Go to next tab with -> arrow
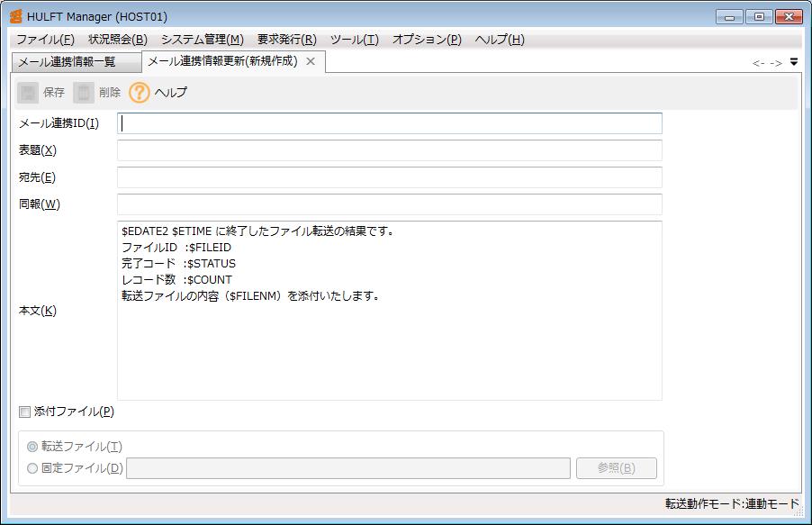This screenshot has width=812, height=525. coord(776,63)
